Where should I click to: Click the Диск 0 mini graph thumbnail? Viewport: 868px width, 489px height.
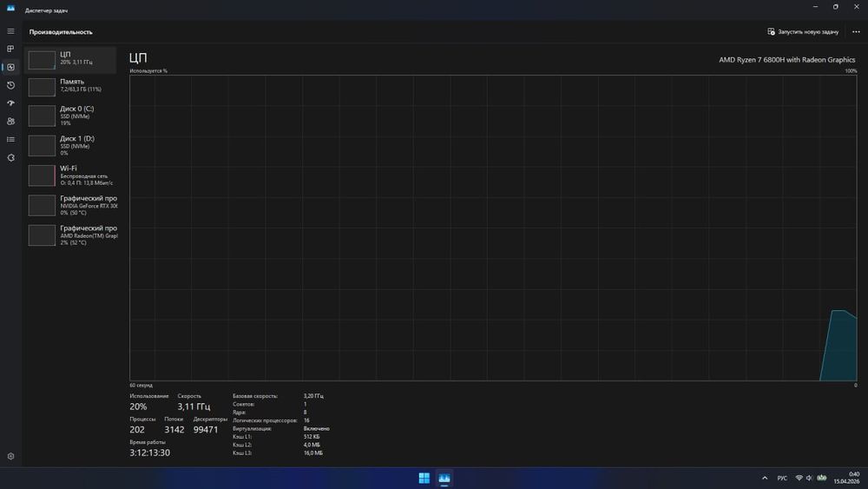(x=42, y=116)
